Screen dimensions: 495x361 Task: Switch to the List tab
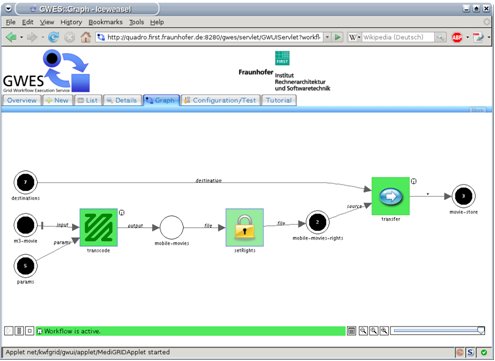(88, 100)
